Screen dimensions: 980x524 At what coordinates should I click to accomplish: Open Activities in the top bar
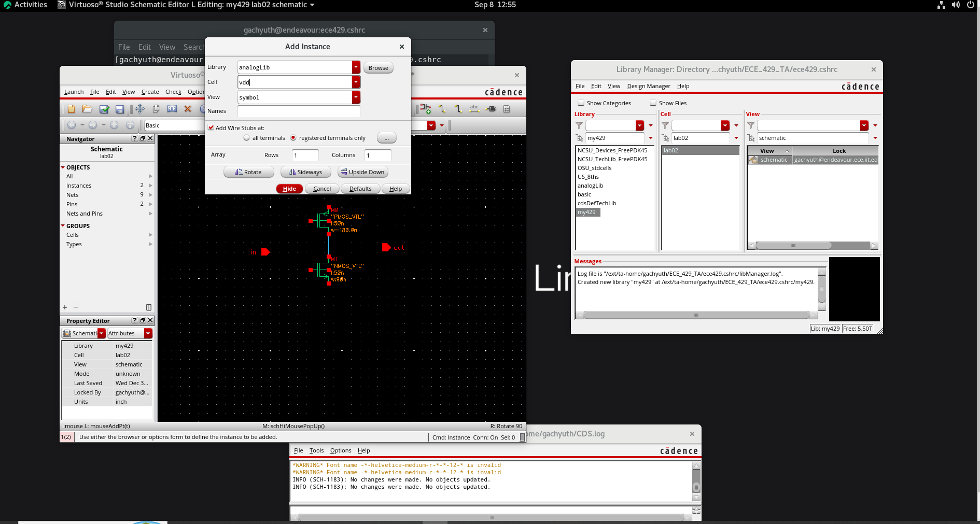[x=25, y=5]
